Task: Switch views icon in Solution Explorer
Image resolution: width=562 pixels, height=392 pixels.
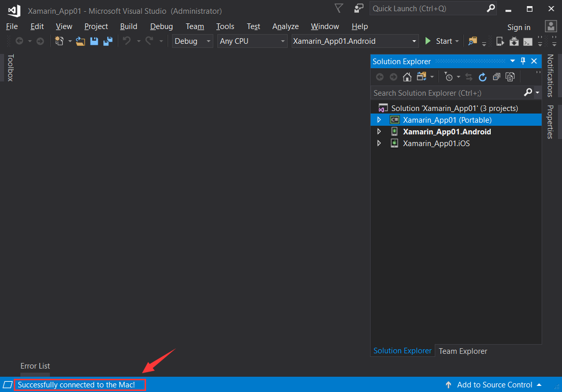Action: tap(422, 77)
